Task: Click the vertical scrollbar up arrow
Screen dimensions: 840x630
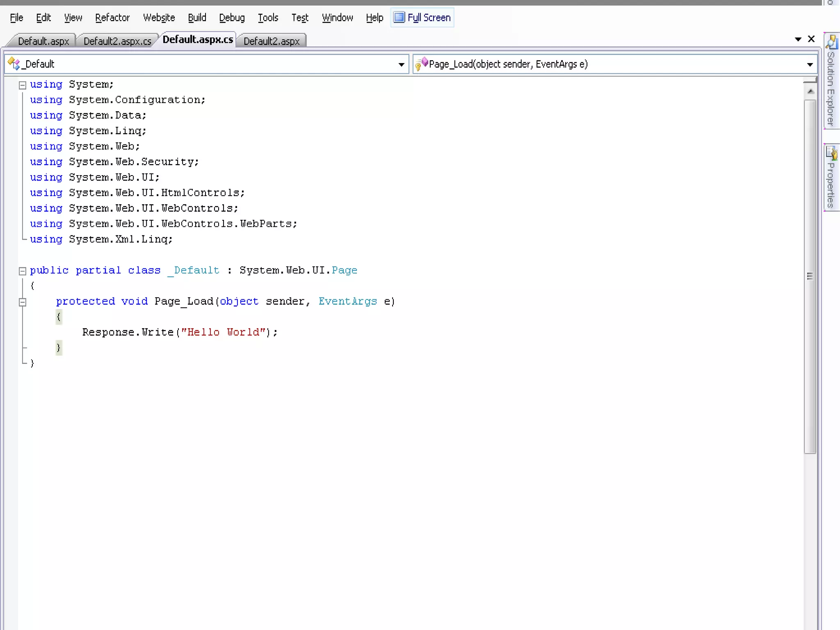Action: click(x=810, y=91)
